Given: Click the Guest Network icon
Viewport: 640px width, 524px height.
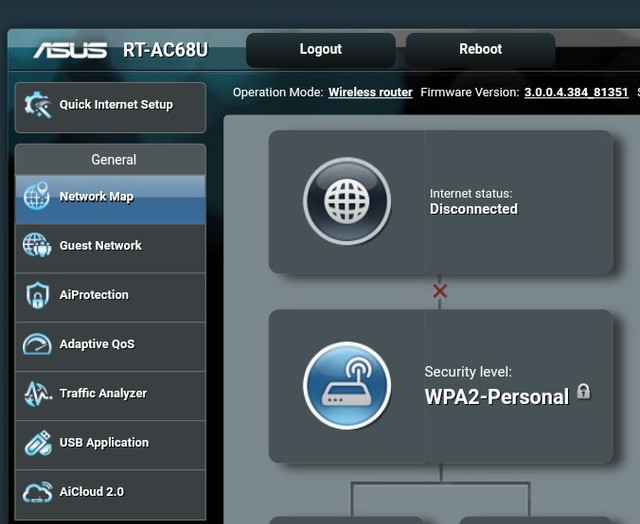Looking at the screenshot, I should [37, 245].
